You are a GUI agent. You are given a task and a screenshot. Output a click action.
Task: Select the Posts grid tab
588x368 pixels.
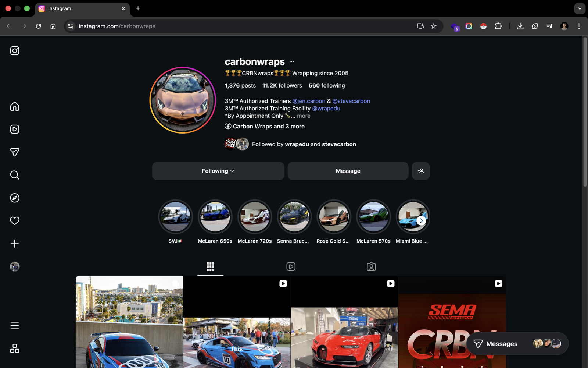[x=210, y=266]
